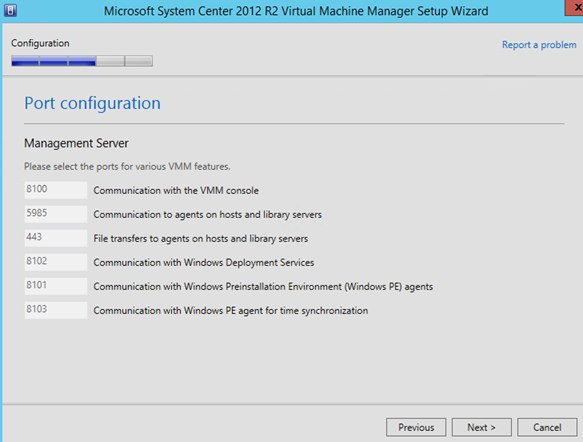
Task: Click the 8102 Windows Deployment Services port field
Action: pos(56,262)
